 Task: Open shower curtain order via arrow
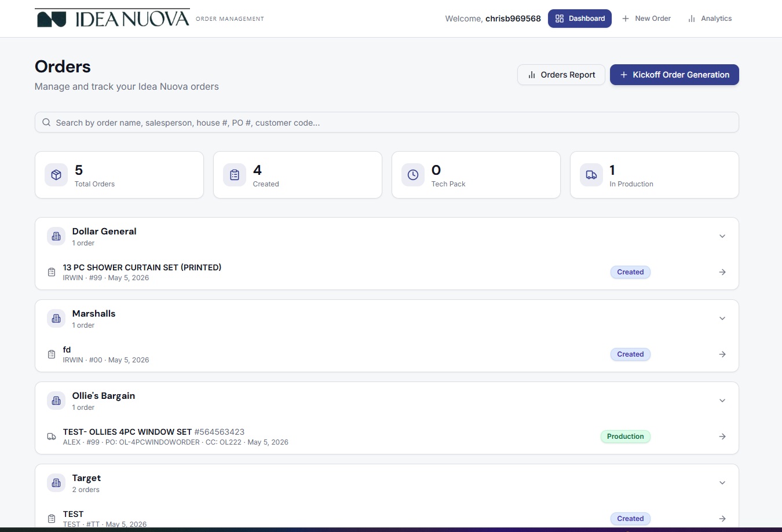coord(722,272)
